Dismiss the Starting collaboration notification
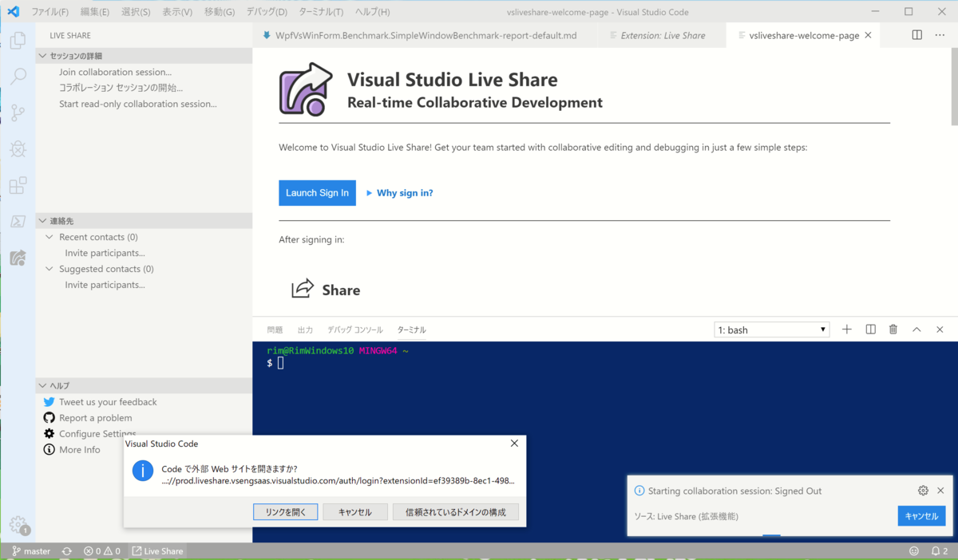Image resolution: width=958 pixels, height=560 pixels. (940, 491)
